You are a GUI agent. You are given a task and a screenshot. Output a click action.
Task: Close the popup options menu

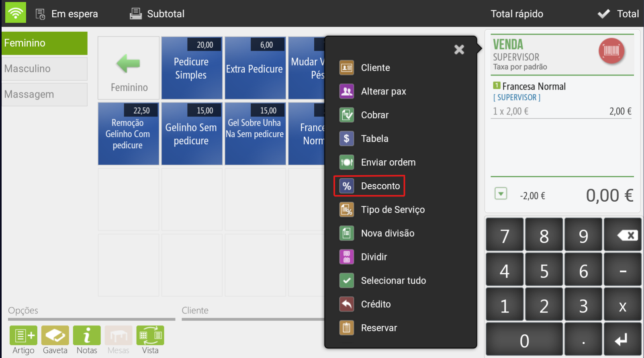tap(459, 49)
